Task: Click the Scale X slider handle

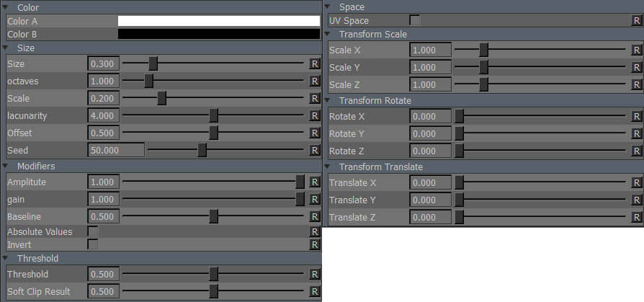Action: pyautogui.click(x=484, y=49)
